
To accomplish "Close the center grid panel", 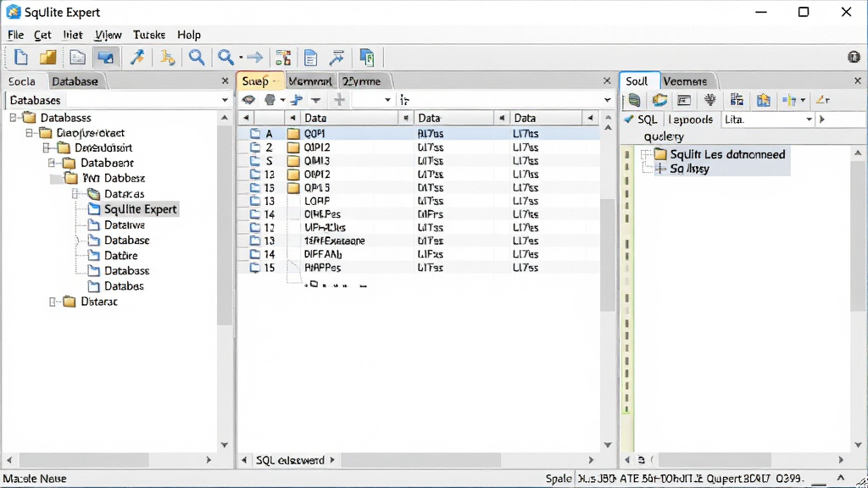I will coord(607,80).
